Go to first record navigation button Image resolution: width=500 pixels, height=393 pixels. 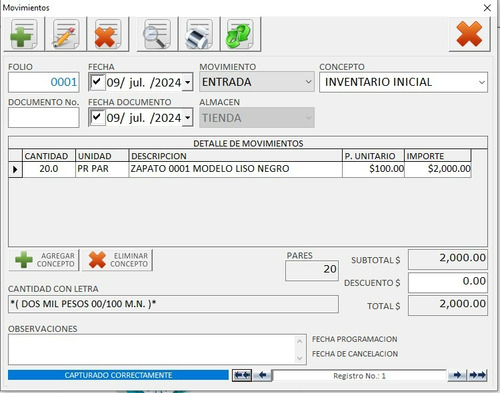[242, 375]
